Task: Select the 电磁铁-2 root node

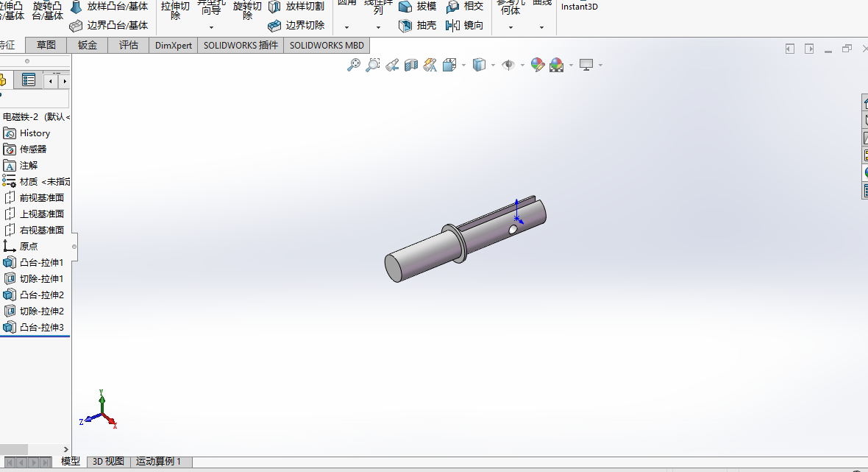Action: [37, 117]
